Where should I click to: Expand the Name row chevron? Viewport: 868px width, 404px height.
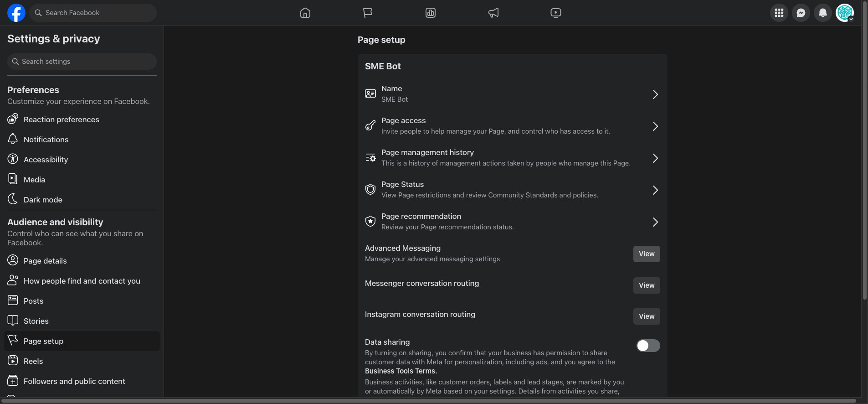pos(655,94)
